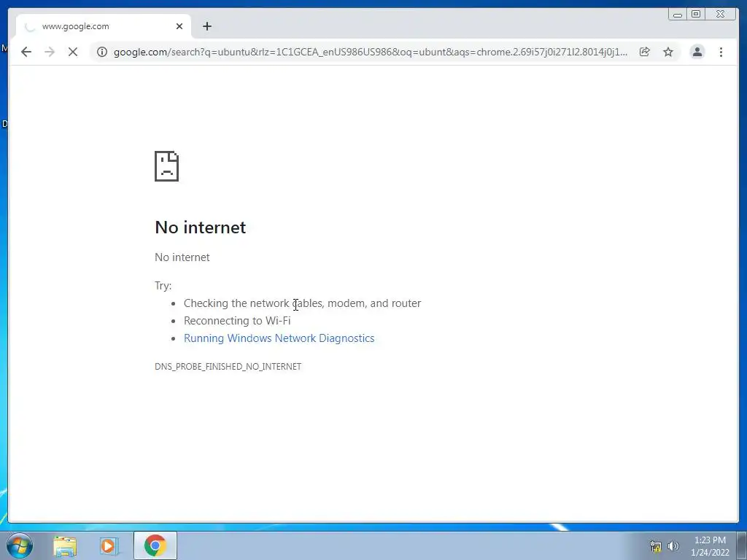Share this page icon

[645, 52]
